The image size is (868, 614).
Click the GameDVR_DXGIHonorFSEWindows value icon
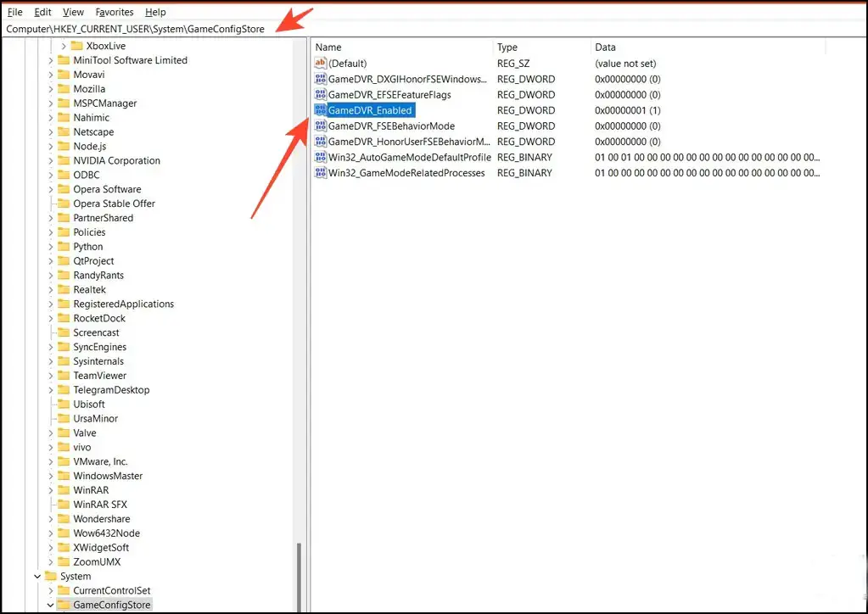coord(321,79)
